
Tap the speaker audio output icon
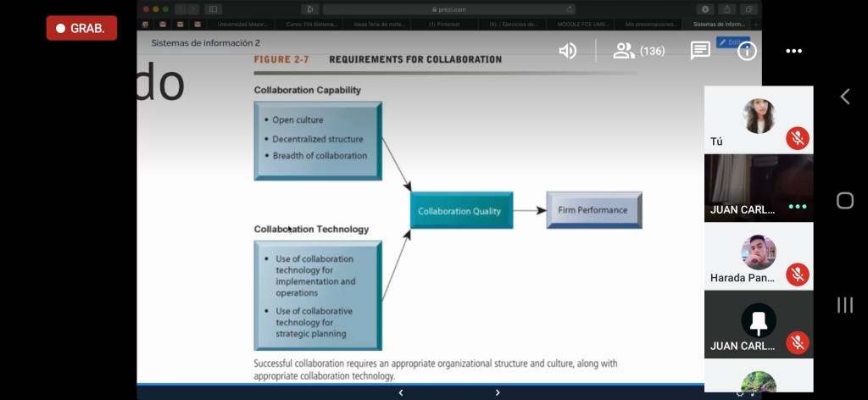pos(567,52)
